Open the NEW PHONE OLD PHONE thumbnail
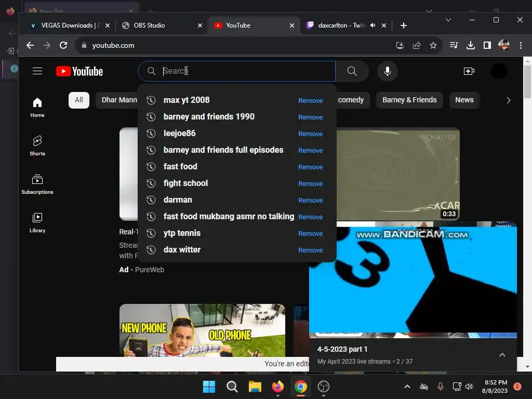The height and width of the screenshot is (399, 532). coord(202,330)
